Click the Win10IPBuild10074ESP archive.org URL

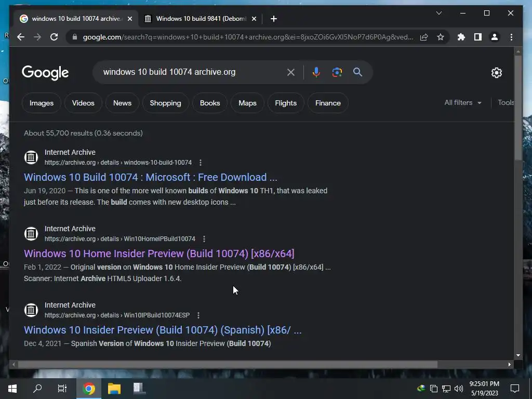tap(117, 315)
